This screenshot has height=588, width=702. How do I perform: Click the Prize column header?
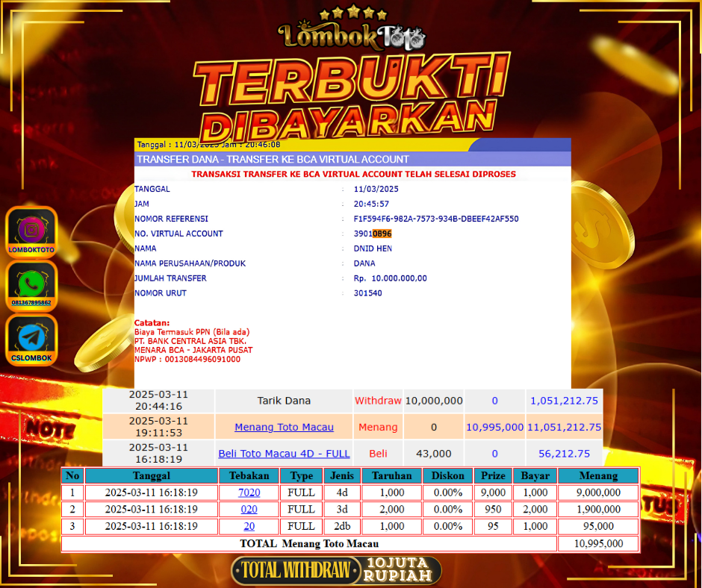click(x=493, y=476)
